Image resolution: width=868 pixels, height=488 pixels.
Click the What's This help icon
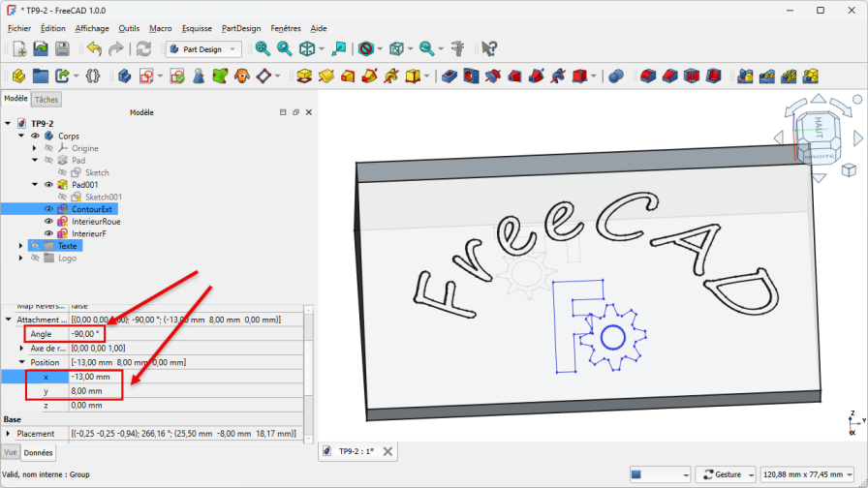489,48
